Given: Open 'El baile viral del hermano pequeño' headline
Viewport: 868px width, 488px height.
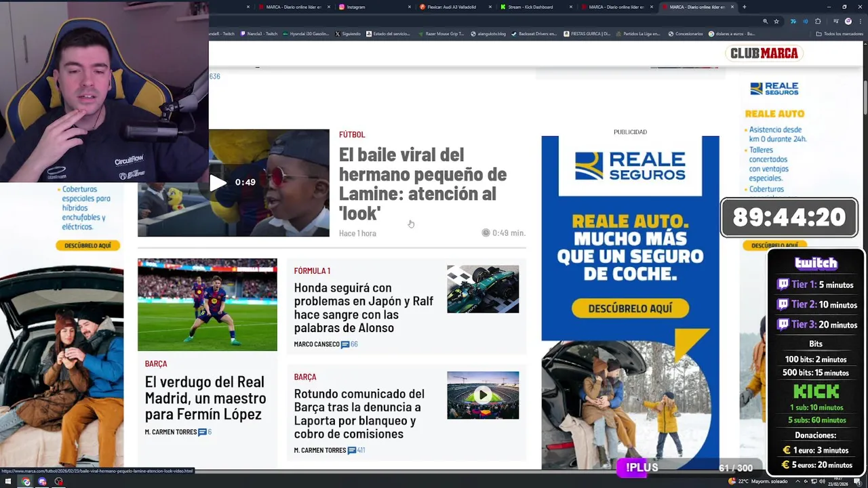Looking at the screenshot, I should [x=422, y=184].
